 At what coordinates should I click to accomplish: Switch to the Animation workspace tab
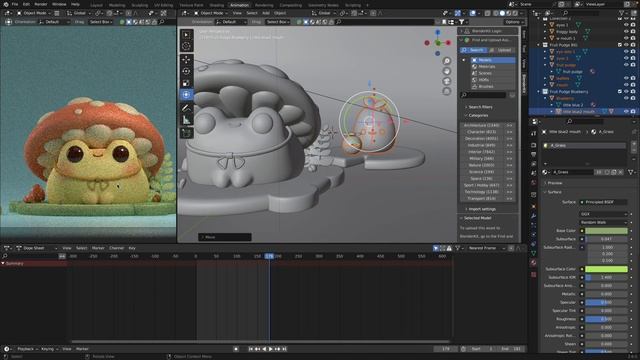pyautogui.click(x=240, y=5)
